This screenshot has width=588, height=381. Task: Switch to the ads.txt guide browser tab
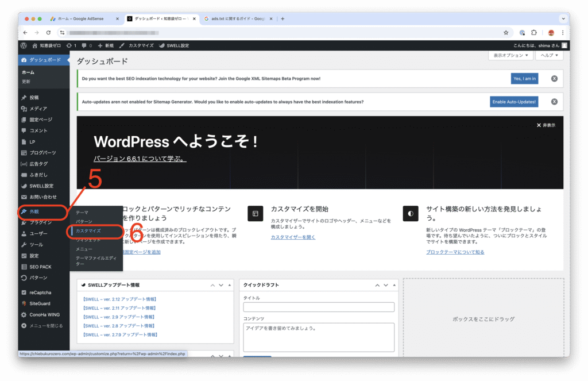(238, 19)
